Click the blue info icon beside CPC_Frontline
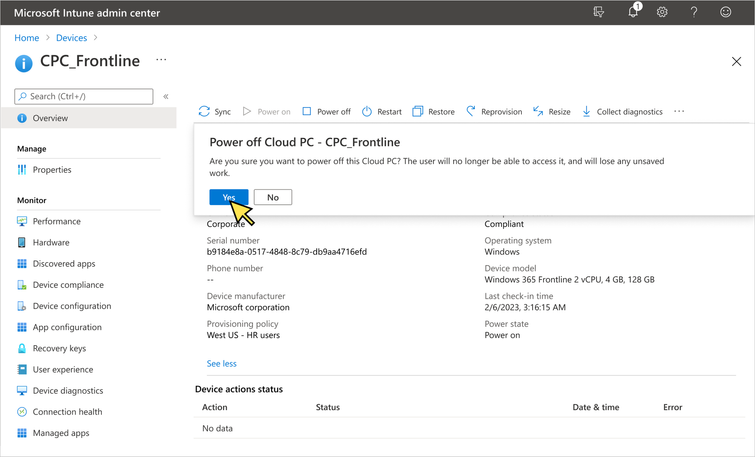This screenshot has width=755, height=457. pyautogui.click(x=24, y=63)
